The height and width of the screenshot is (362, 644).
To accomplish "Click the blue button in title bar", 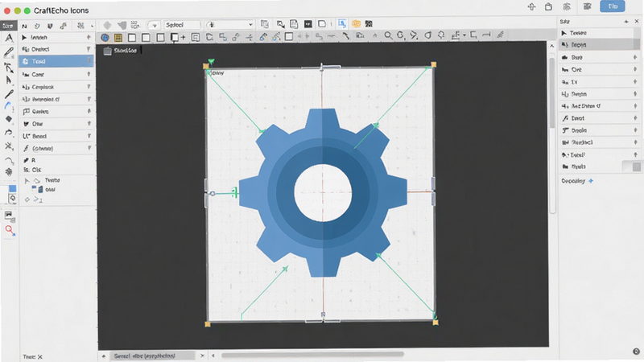I will pos(613,6).
